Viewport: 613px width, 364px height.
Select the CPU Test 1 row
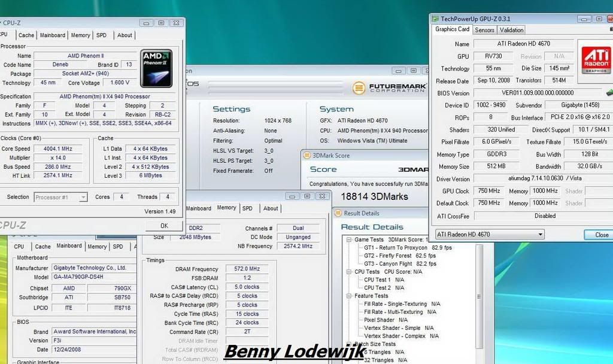click(x=384, y=280)
